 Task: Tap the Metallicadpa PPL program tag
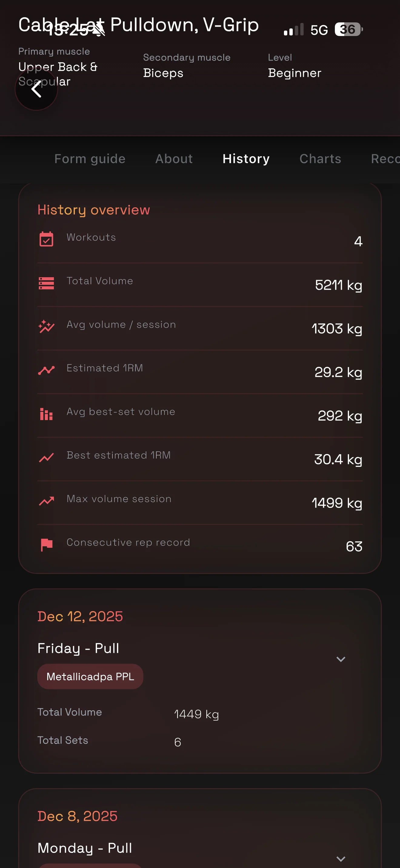tap(90, 676)
